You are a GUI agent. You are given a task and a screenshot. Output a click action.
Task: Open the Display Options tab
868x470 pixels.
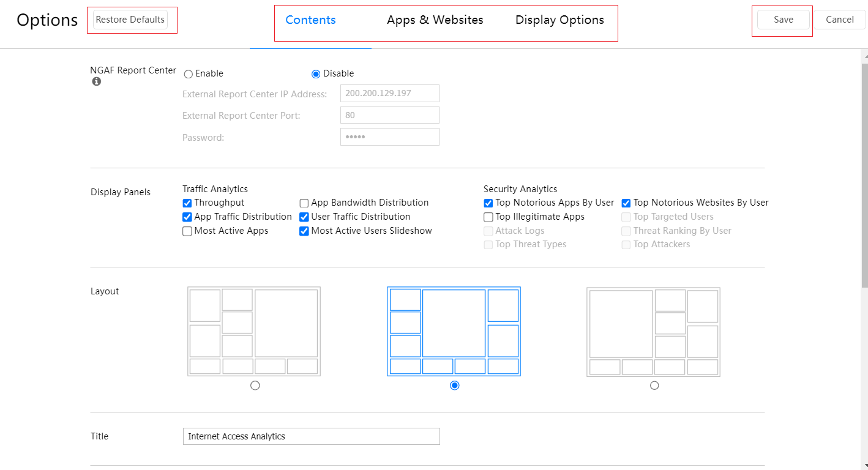(x=559, y=20)
